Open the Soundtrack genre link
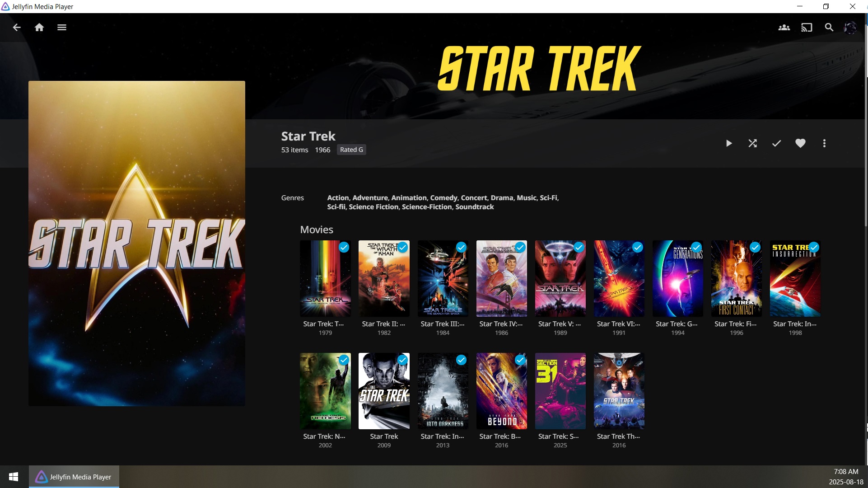Image resolution: width=868 pixels, height=488 pixels. (475, 207)
